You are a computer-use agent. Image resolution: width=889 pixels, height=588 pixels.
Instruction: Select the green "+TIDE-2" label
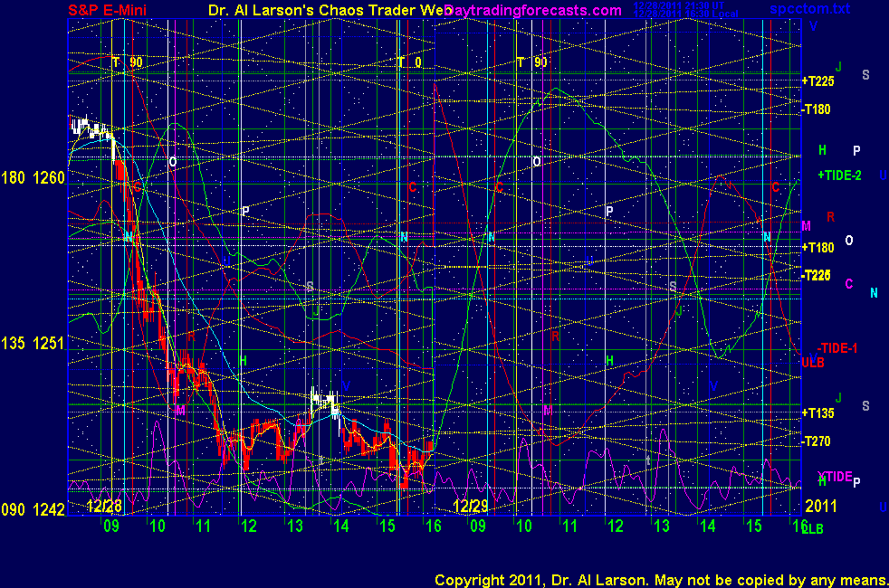pos(839,175)
